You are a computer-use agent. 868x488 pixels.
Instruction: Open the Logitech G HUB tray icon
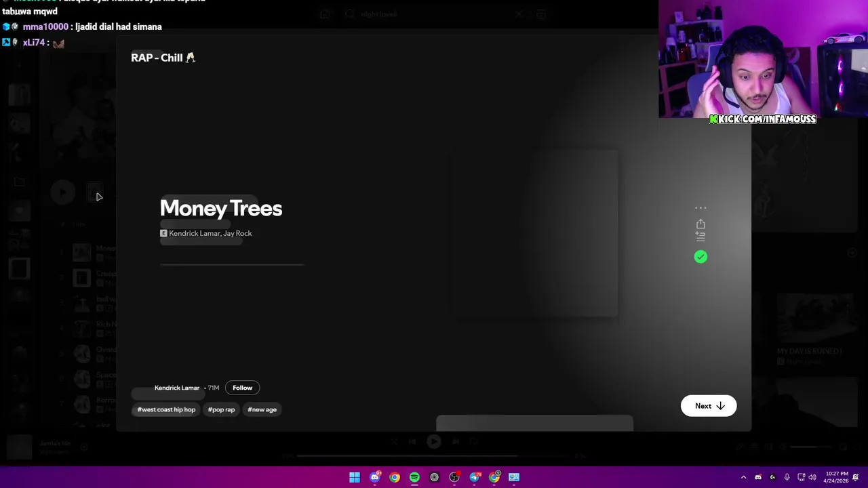coord(772,477)
